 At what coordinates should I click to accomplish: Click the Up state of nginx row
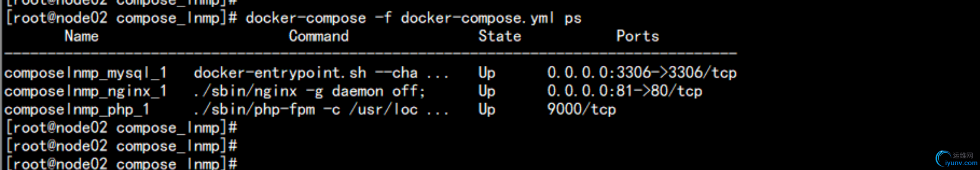tap(487, 91)
